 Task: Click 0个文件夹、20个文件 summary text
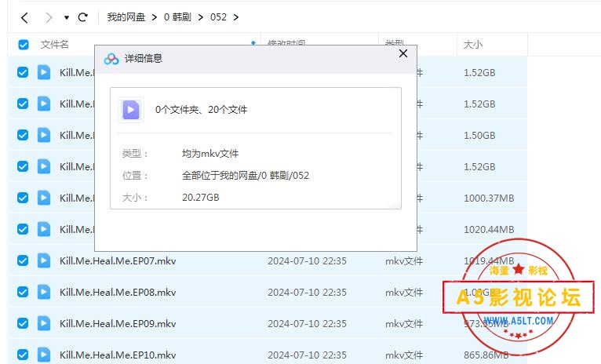point(201,110)
